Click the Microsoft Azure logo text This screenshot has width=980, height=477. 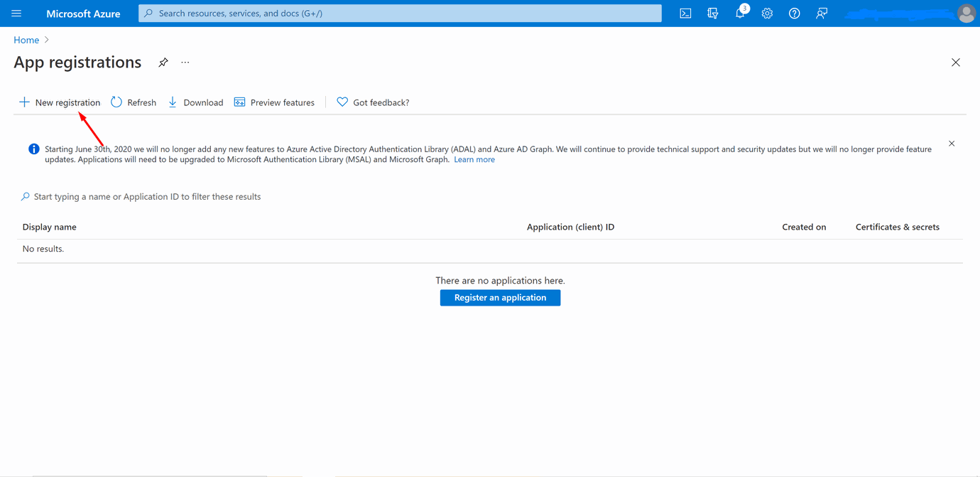pyautogui.click(x=83, y=14)
